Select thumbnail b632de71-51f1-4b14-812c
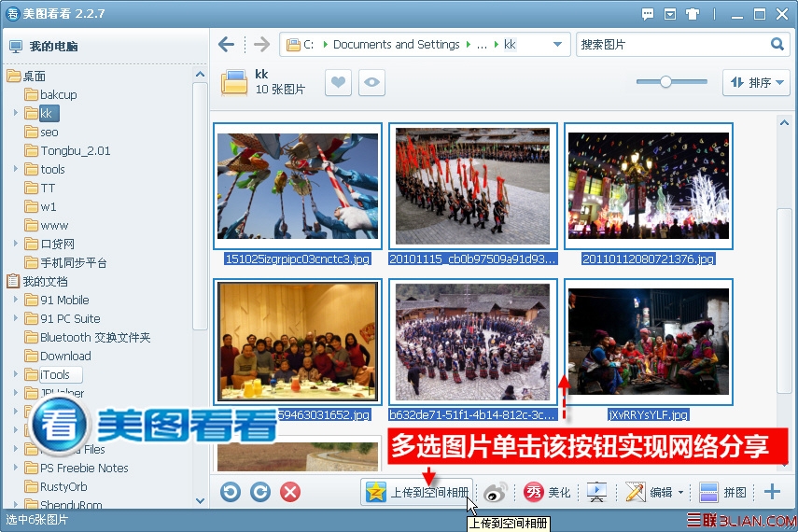Image resolution: width=798 pixels, height=532 pixels. (473, 343)
